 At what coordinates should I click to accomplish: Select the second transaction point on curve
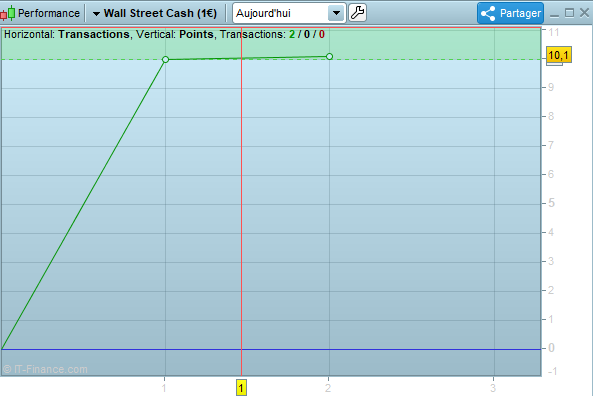tap(329, 56)
